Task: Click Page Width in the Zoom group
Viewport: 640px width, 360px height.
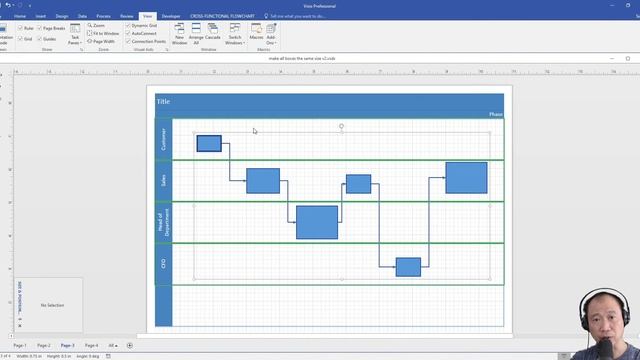Action: point(101,41)
